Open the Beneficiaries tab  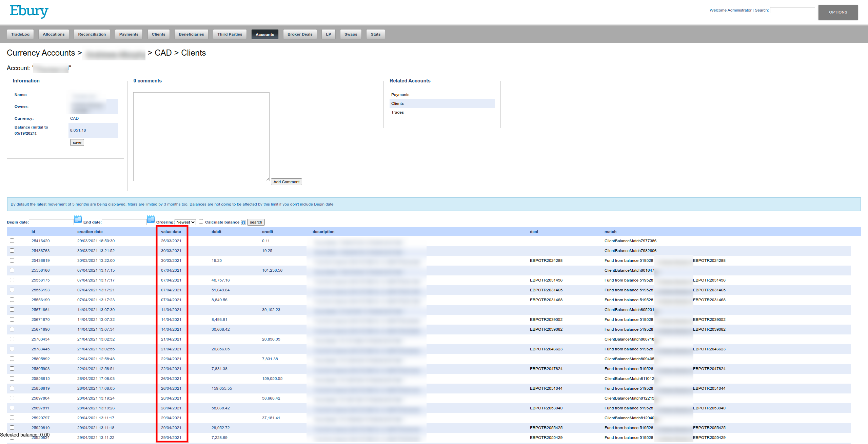pyautogui.click(x=191, y=34)
